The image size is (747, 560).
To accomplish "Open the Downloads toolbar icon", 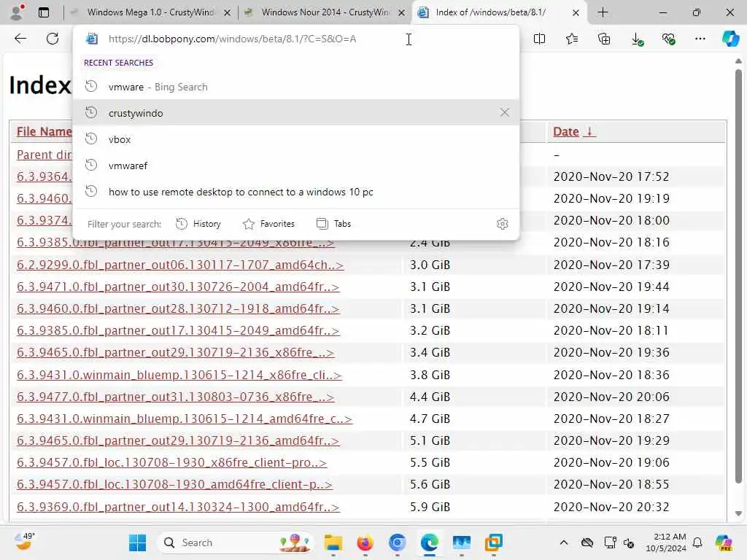I will pos(637,39).
